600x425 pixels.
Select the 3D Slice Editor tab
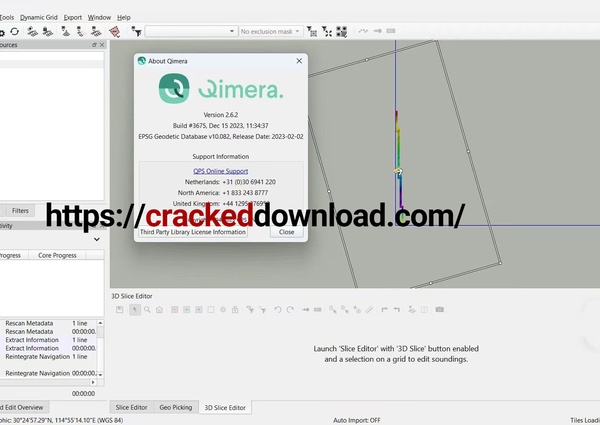[225, 408]
